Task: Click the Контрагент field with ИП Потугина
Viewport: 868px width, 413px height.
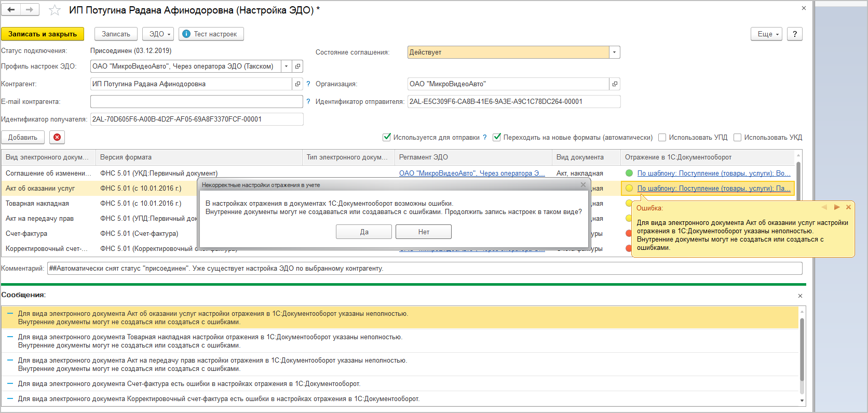Action: tap(191, 84)
